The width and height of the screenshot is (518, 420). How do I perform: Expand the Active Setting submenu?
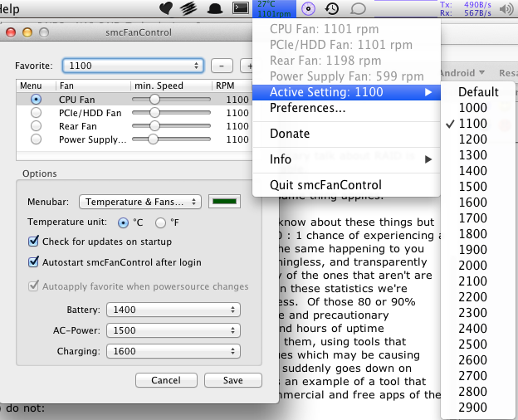(x=346, y=92)
